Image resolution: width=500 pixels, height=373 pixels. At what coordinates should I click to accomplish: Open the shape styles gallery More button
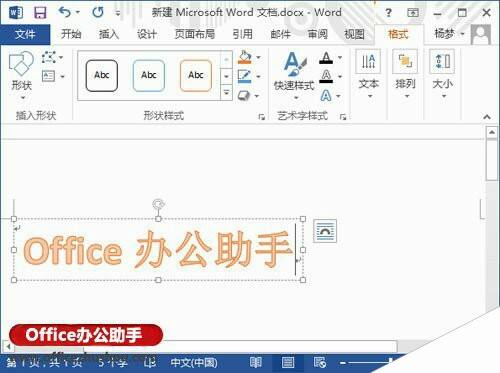click(226, 92)
